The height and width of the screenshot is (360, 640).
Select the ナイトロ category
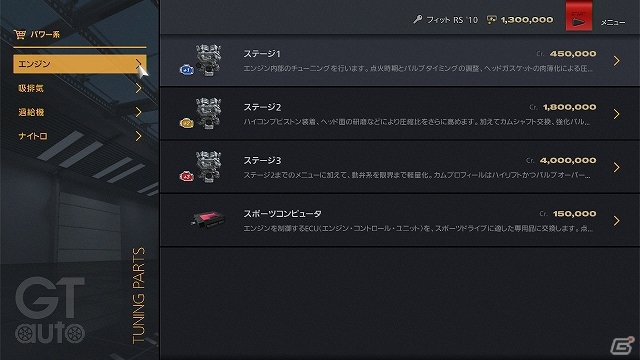point(80,136)
